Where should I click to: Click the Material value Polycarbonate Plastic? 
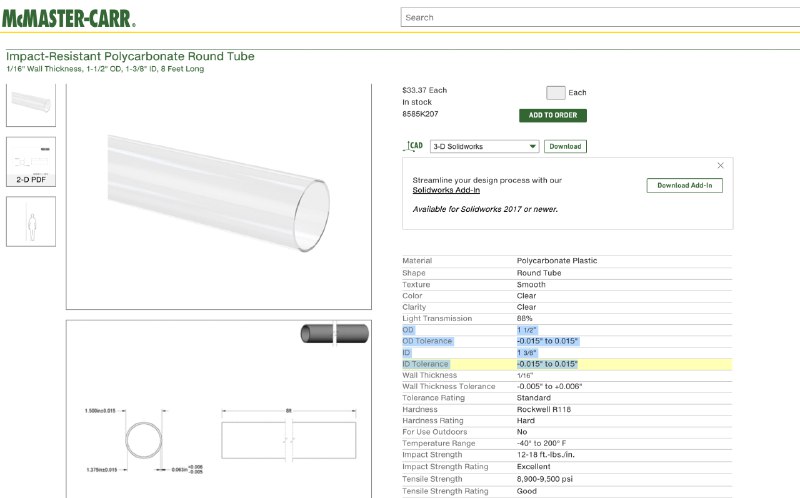click(x=557, y=261)
